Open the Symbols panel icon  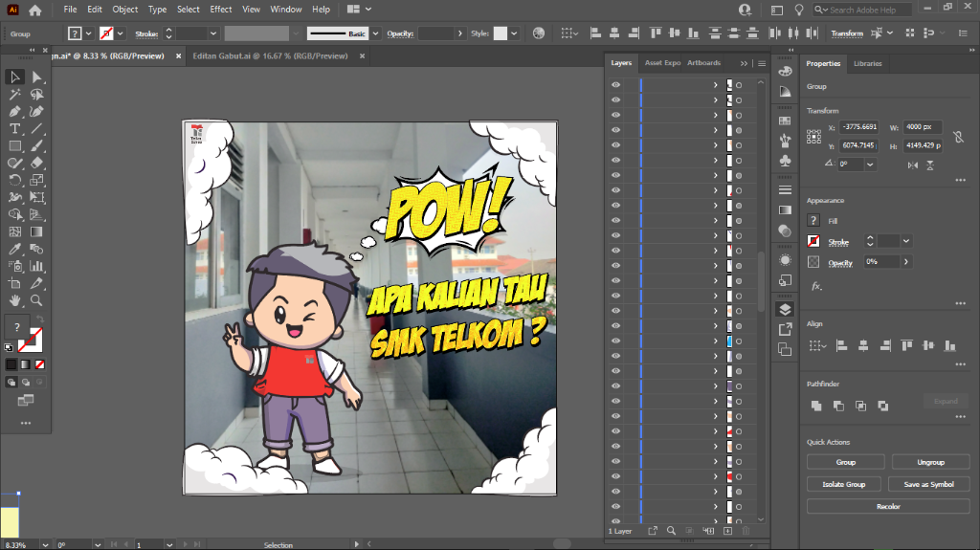[x=785, y=161]
